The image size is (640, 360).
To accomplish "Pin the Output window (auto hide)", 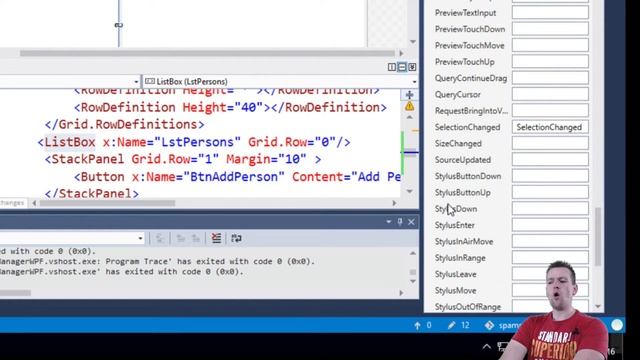I will tap(400, 222).
